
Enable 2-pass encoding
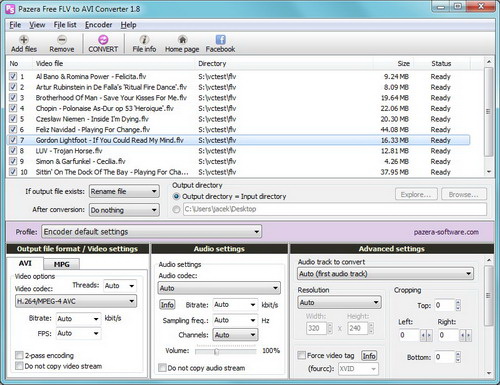pyautogui.click(x=19, y=355)
